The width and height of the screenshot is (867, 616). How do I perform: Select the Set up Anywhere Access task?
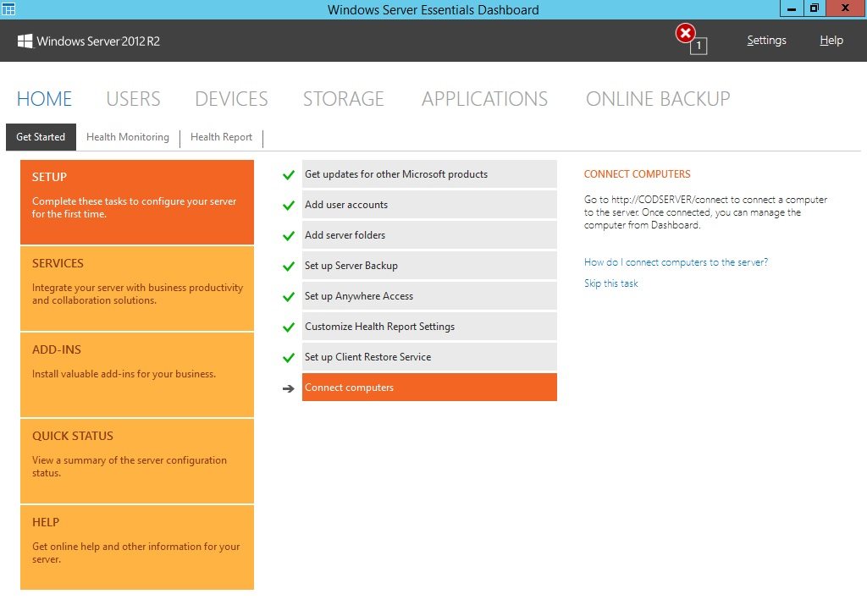429,295
